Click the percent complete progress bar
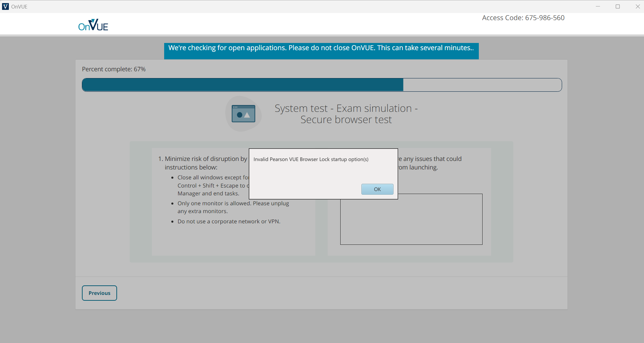 (322, 85)
